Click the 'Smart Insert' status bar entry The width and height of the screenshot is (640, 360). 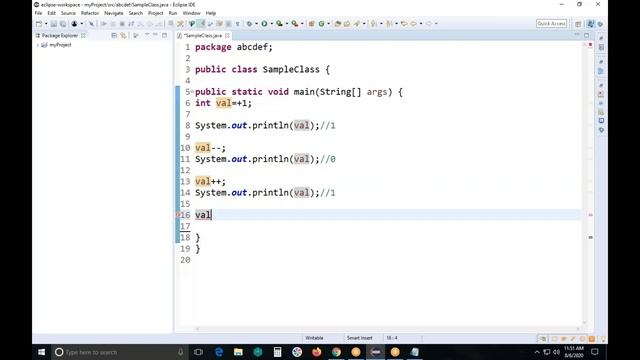[x=360, y=338]
